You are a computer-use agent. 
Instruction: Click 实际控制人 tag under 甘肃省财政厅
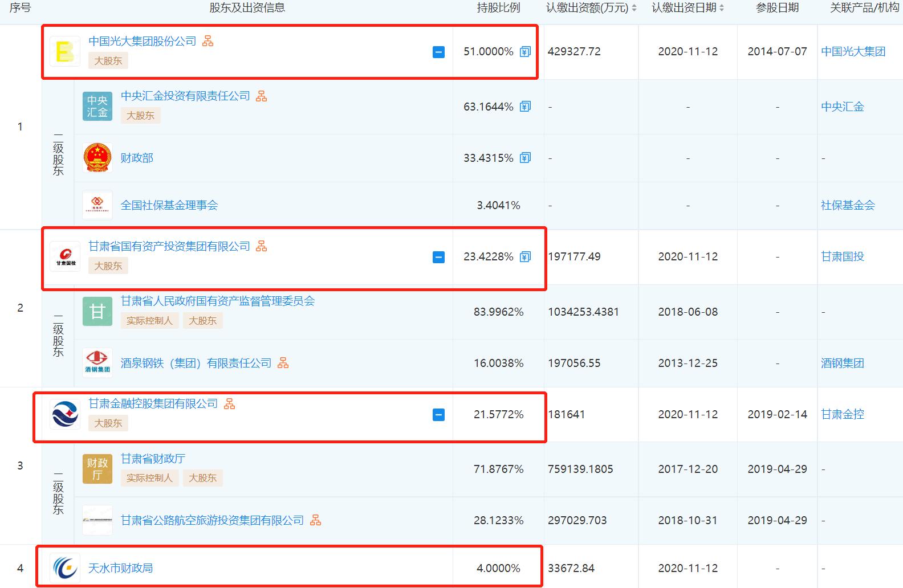click(149, 477)
